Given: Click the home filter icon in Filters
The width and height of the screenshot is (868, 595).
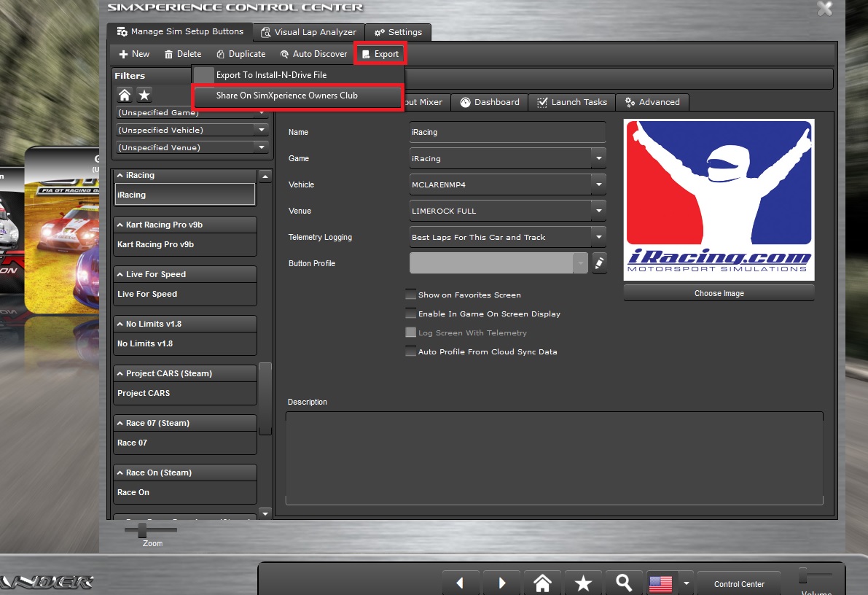Looking at the screenshot, I should (x=125, y=95).
